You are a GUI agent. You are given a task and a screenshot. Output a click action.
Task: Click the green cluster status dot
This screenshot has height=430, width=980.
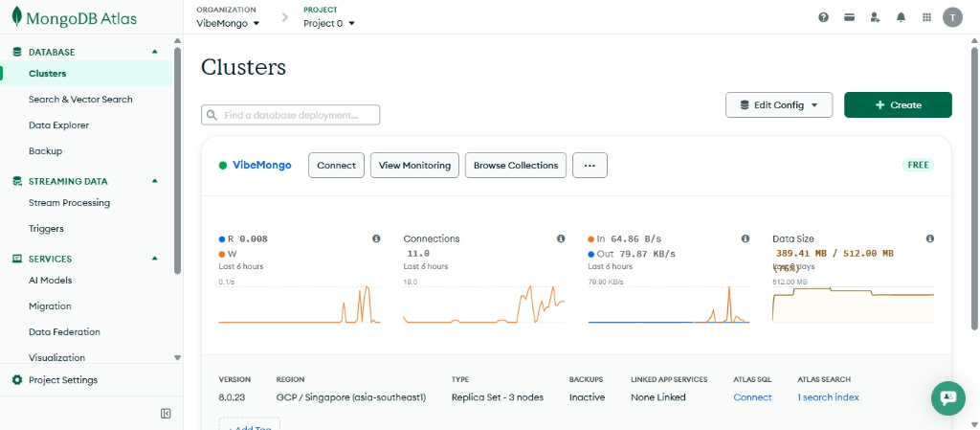click(222, 166)
